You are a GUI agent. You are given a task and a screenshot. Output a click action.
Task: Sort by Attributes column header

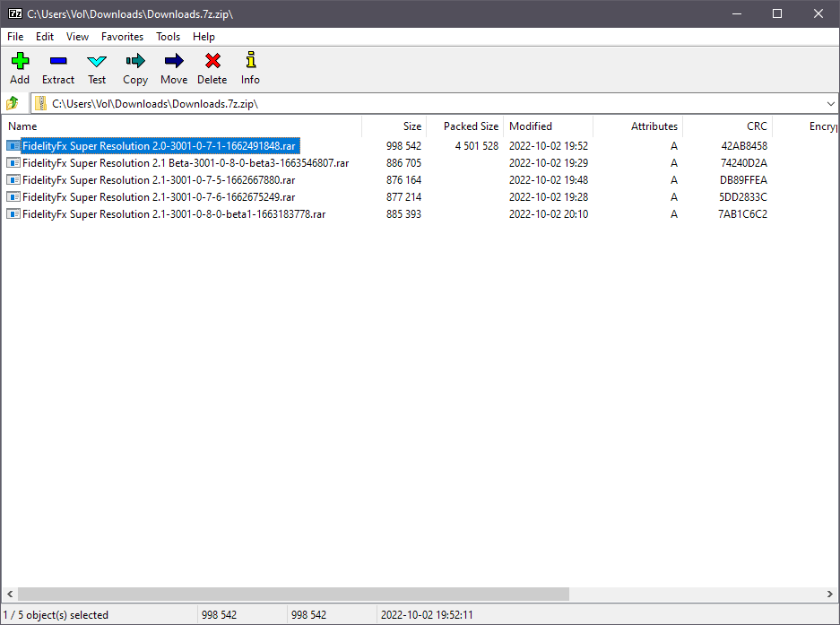click(638, 126)
